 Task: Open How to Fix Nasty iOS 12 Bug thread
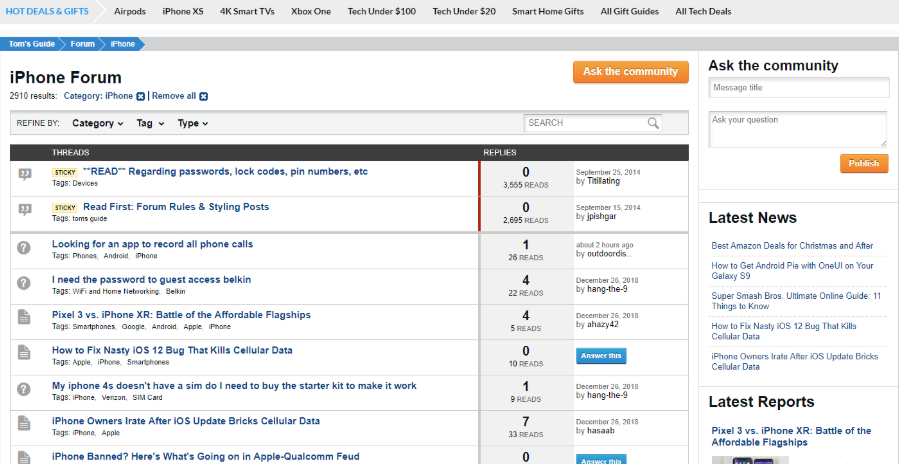click(x=172, y=350)
